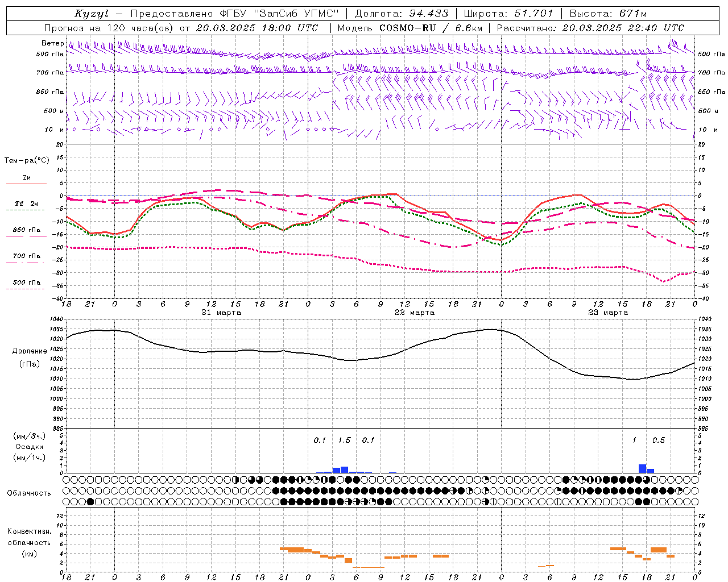Click the "(мм/3ч.)" precipitation unit label
The height and width of the screenshot is (582, 728).
click(x=30, y=436)
